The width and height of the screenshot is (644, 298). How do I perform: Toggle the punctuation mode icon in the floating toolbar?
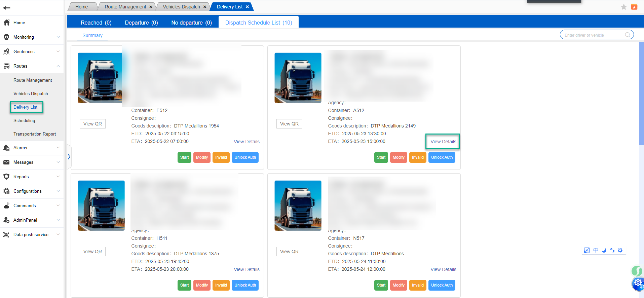612,250
